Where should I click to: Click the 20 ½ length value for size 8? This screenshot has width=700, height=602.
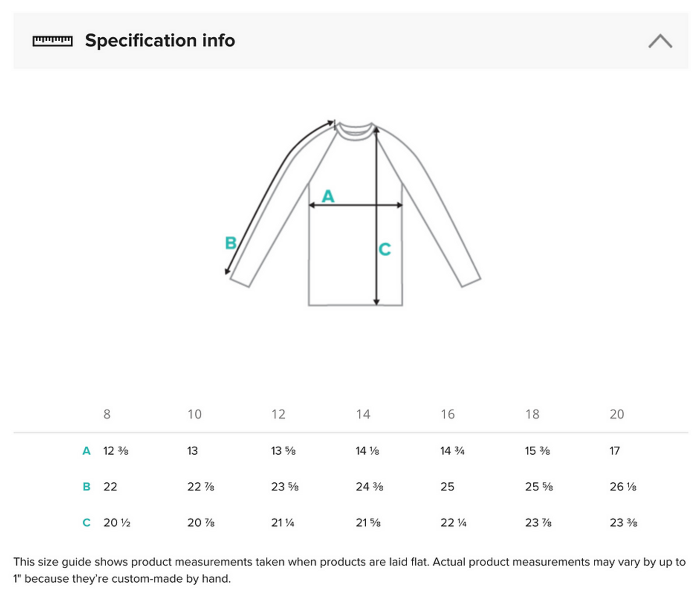[x=117, y=523]
